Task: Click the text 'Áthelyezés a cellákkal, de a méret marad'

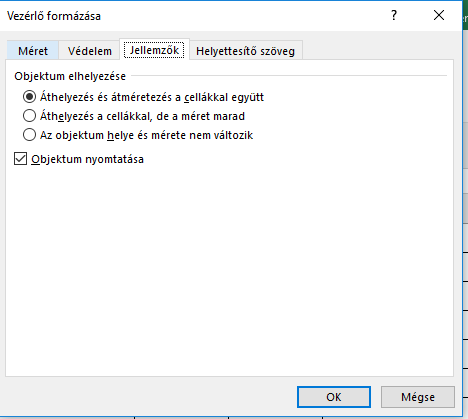Action: point(142,116)
